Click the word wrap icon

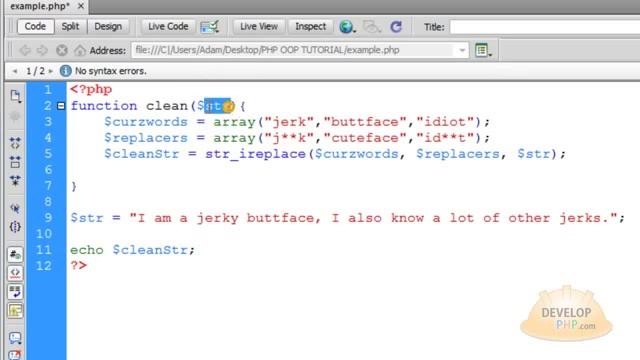(15, 292)
